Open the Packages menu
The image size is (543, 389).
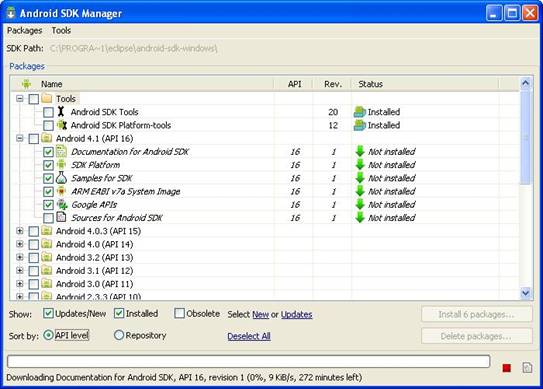(25, 30)
